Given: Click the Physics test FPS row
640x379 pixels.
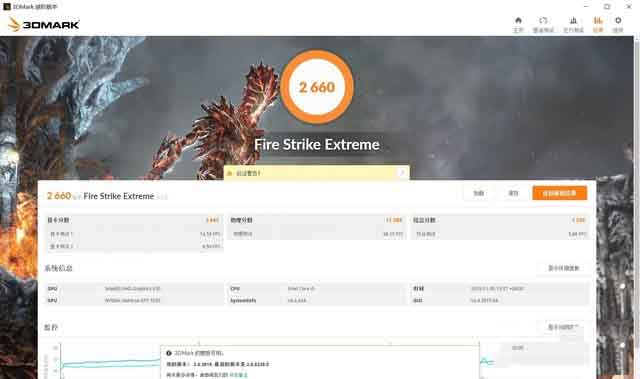Looking at the screenshot, I should click(x=317, y=234).
